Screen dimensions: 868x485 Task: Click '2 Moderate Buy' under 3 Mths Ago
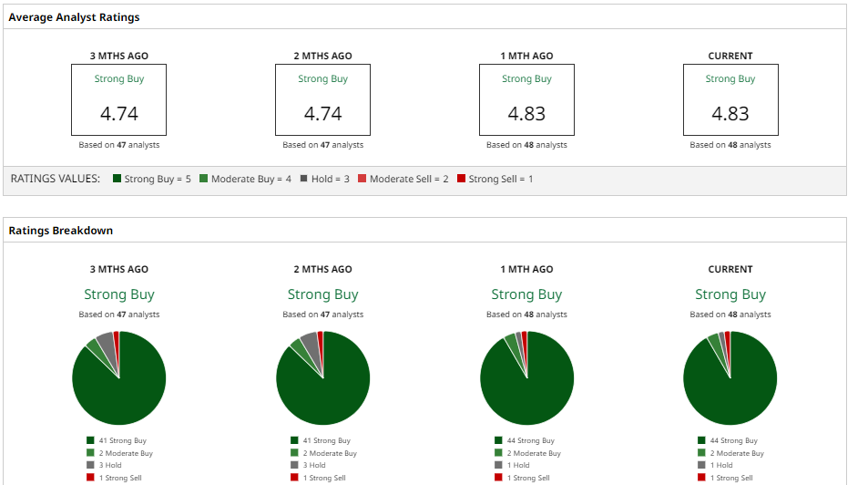tap(127, 453)
